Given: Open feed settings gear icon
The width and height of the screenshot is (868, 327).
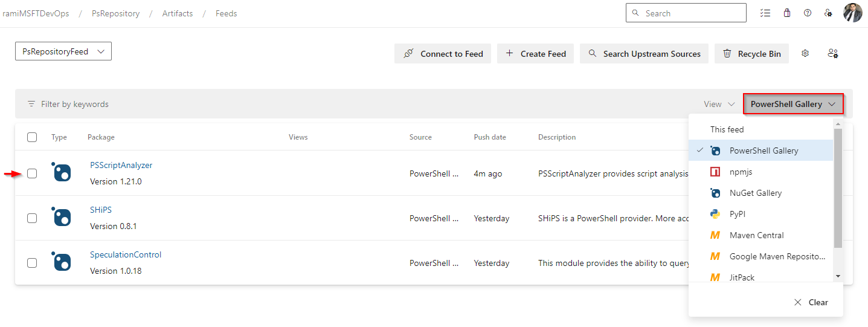Looking at the screenshot, I should [805, 53].
